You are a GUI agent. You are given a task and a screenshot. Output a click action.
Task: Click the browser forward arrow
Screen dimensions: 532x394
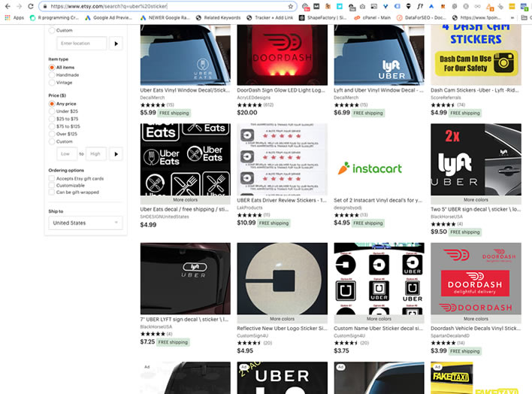(19, 6)
